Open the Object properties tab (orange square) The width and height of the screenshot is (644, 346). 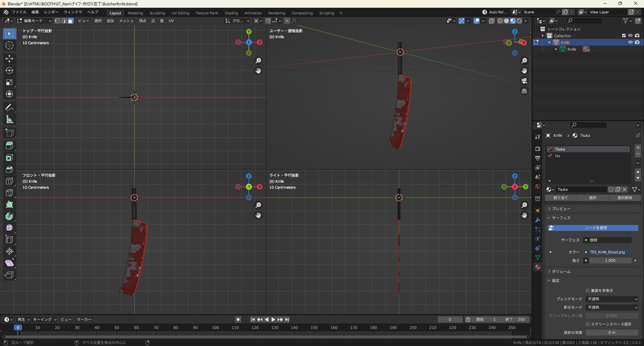(538, 210)
